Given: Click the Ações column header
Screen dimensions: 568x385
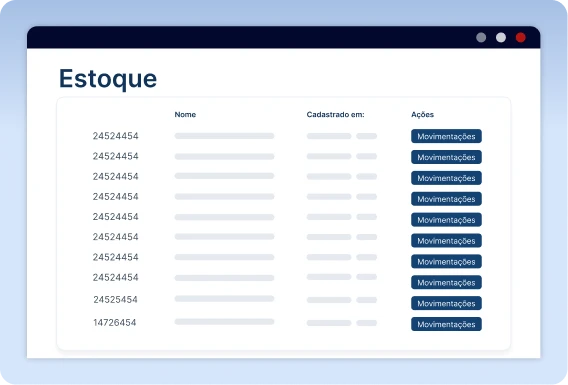Looking at the screenshot, I should coord(422,114).
